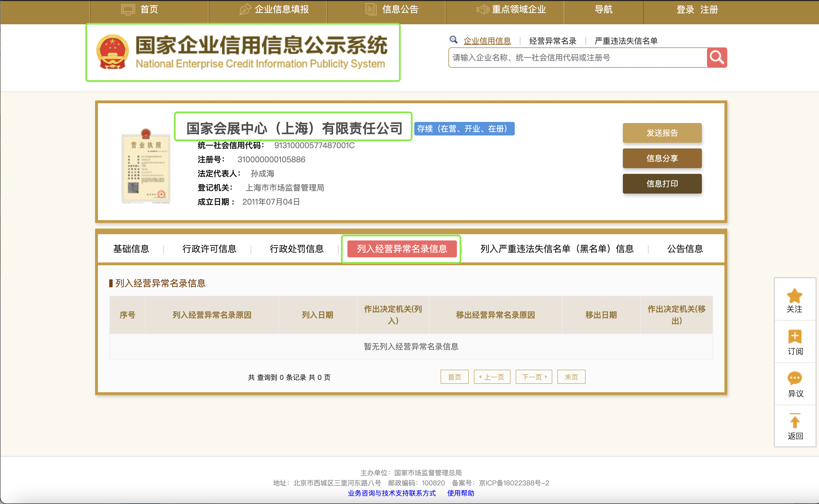Click the monitor icon beside 首页
The height and width of the screenshot is (504, 819).
[x=128, y=9]
